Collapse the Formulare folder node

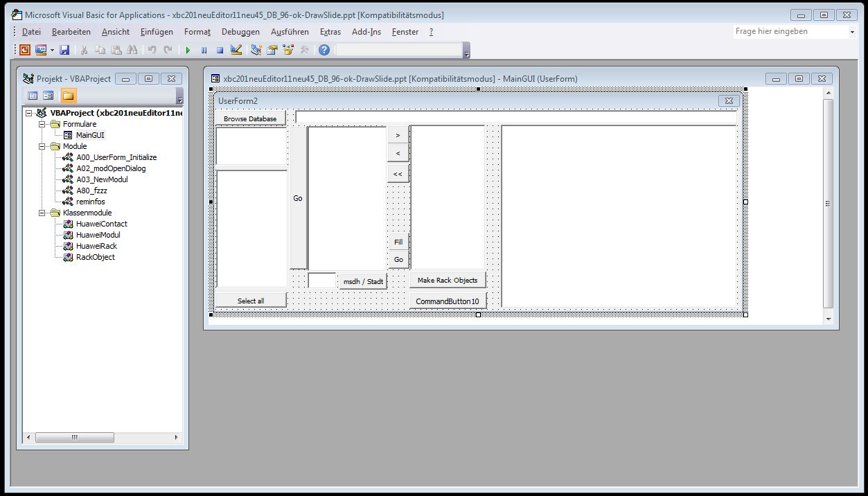pos(42,124)
